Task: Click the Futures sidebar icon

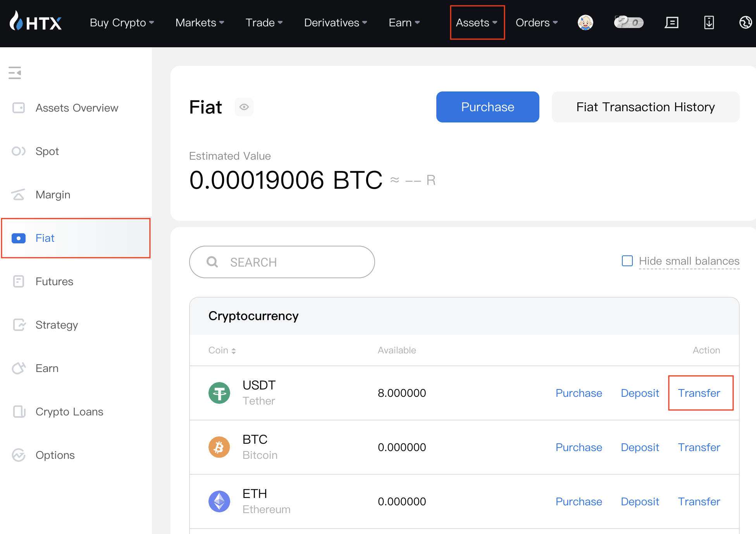Action: 18,281
